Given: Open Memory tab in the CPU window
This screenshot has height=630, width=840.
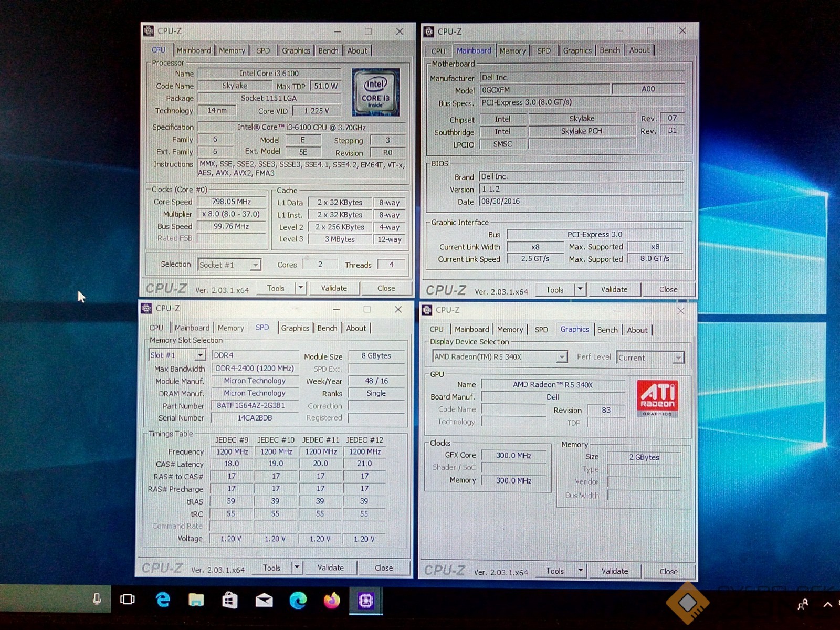Looking at the screenshot, I should pos(232,50).
